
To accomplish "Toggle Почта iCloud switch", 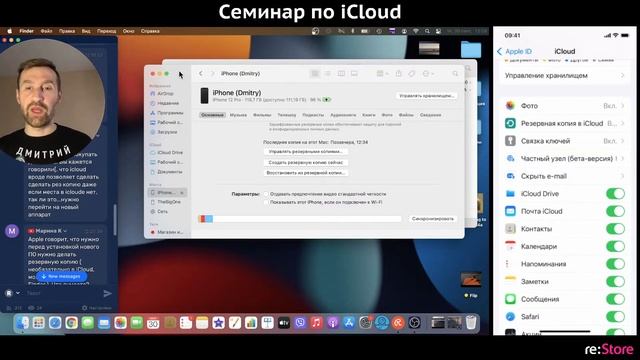I will [x=615, y=211].
